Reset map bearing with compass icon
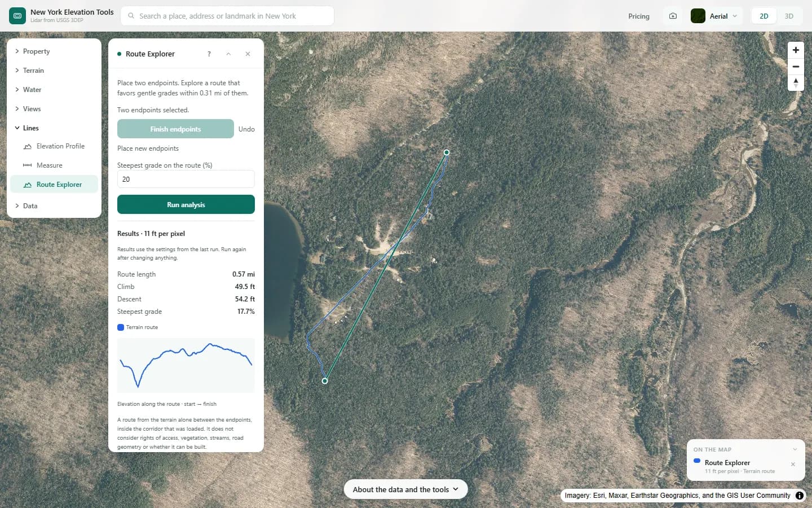 tap(796, 83)
